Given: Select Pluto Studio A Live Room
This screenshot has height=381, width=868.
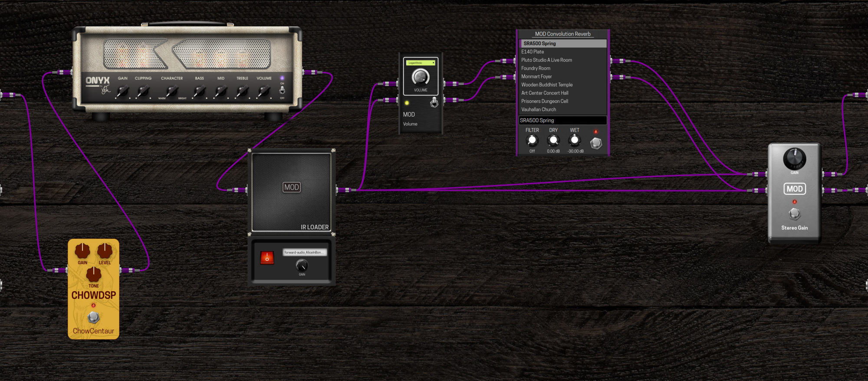Looking at the screenshot, I should [x=563, y=60].
